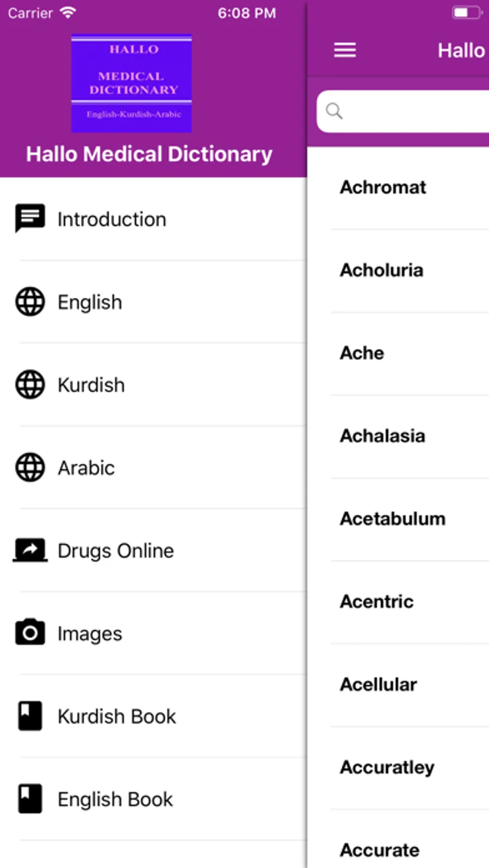Click the globe icon beside English
Viewport: 489px width, 868px height.
(x=30, y=301)
